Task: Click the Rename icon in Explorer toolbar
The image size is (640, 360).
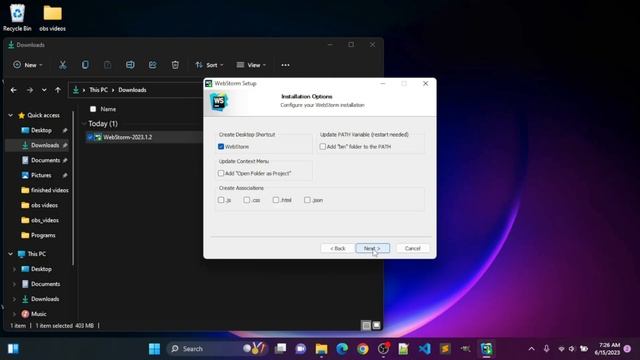Action: pyautogui.click(x=130, y=65)
